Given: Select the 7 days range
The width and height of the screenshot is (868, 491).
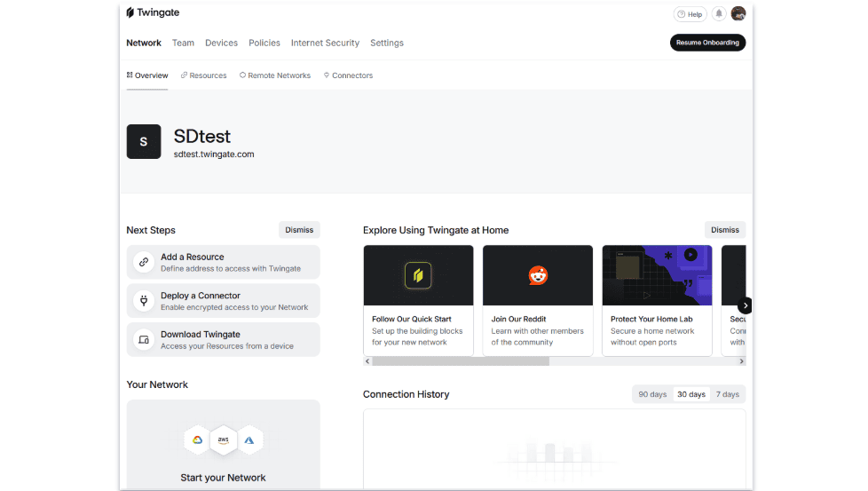Looking at the screenshot, I should click(728, 394).
